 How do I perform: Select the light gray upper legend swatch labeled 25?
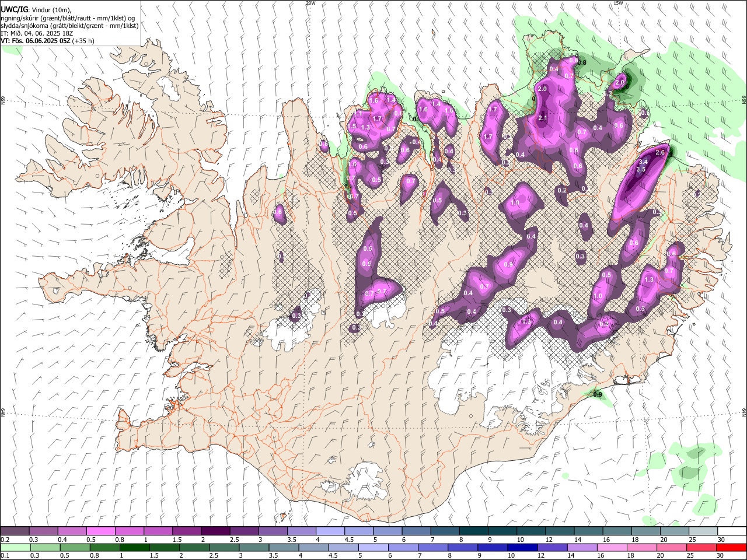pyautogui.click(x=703, y=531)
